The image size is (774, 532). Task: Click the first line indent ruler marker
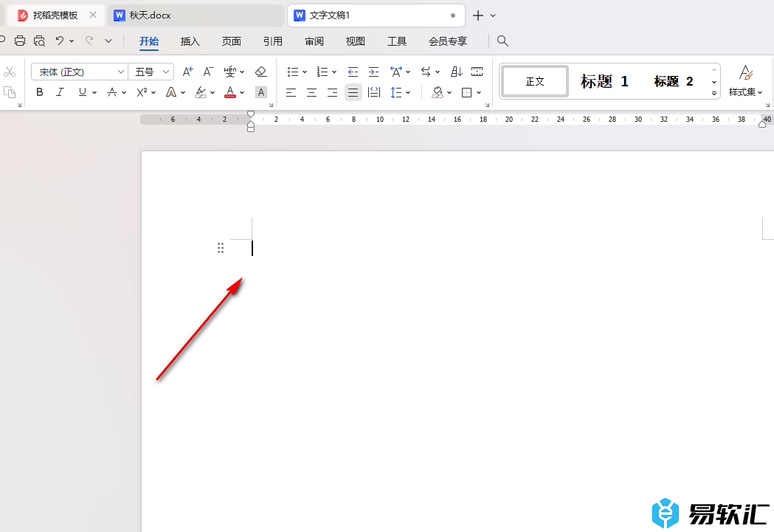pyautogui.click(x=251, y=114)
